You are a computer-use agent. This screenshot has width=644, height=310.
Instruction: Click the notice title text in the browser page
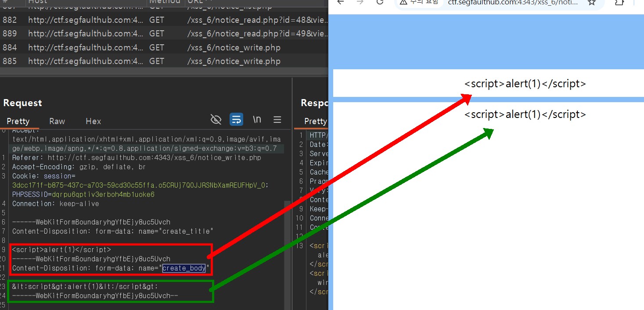525,84
